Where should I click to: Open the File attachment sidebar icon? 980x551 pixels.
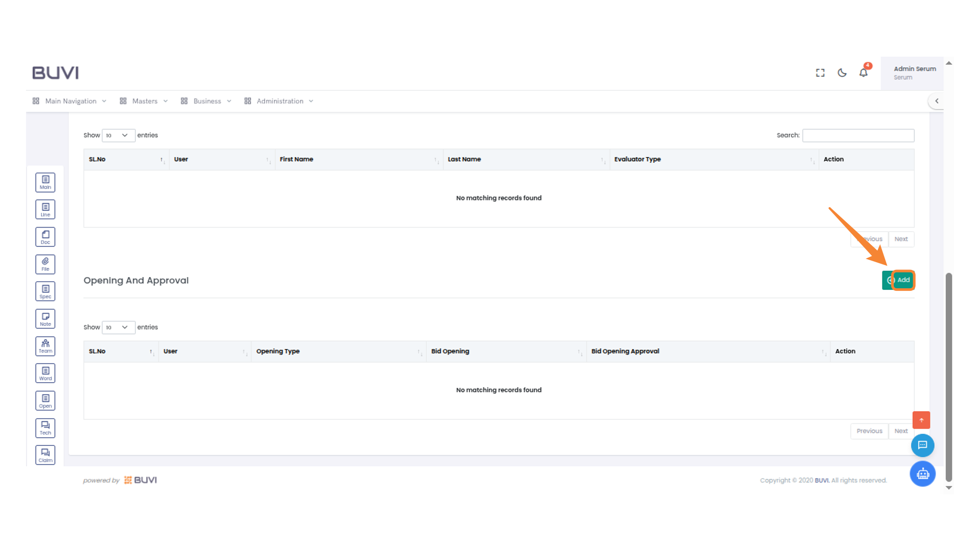pos(45,264)
